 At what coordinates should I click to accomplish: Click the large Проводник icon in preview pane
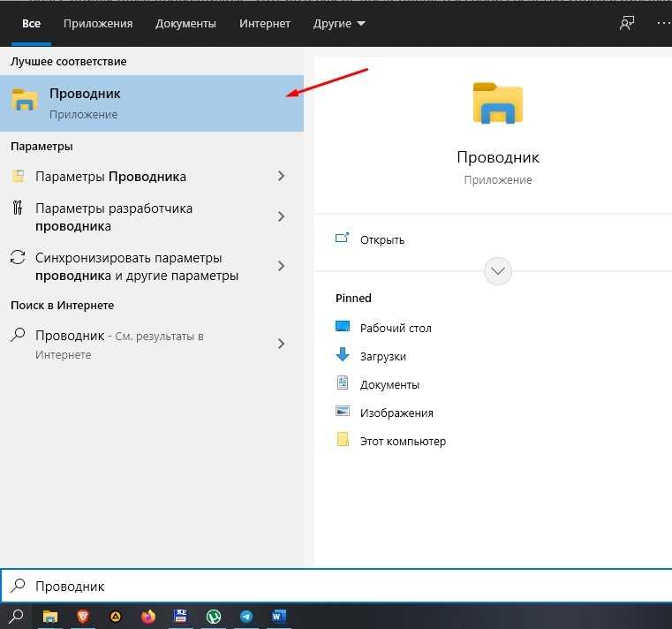(497, 102)
